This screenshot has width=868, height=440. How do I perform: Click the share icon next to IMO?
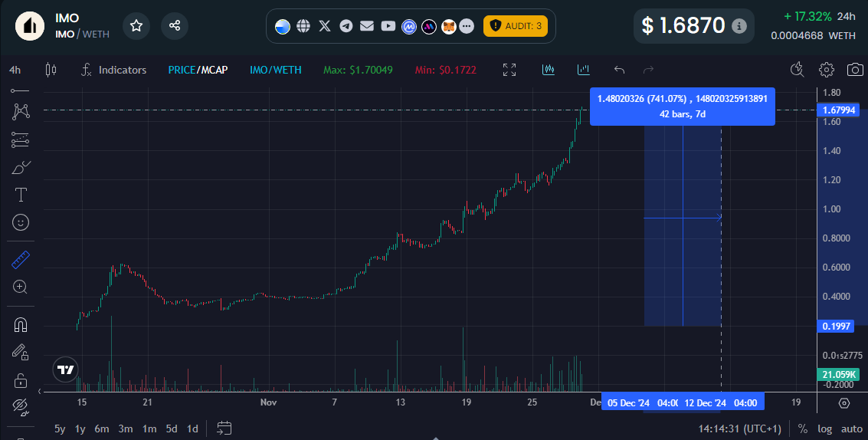click(175, 25)
